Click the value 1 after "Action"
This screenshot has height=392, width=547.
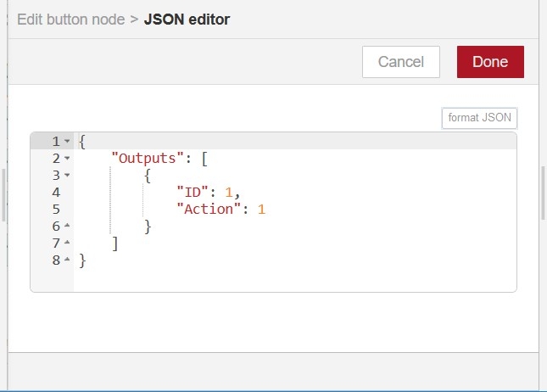261,209
